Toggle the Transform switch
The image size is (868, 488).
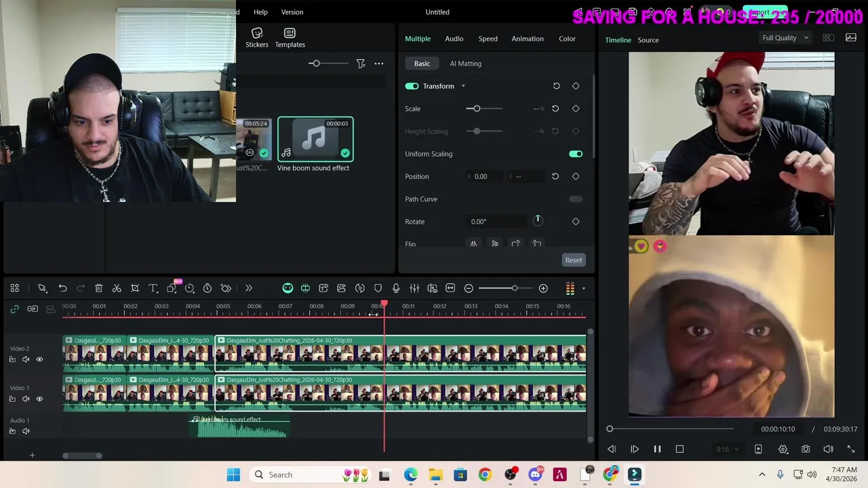click(412, 86)
